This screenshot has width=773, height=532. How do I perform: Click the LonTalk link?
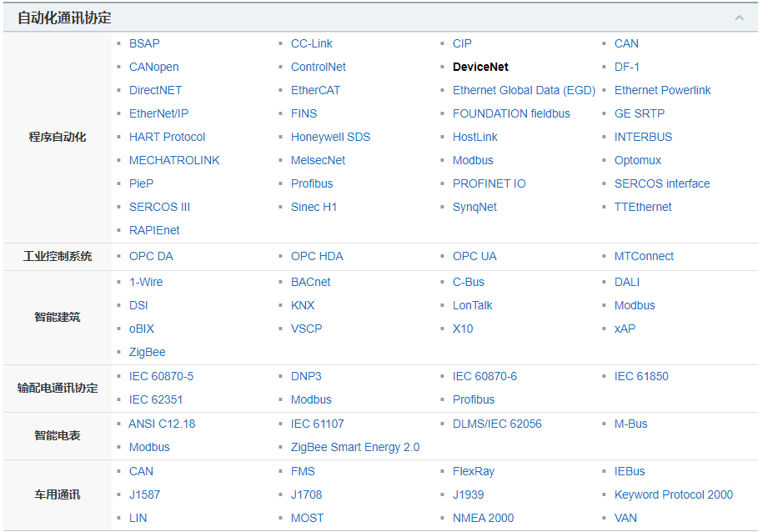click(x=472, y=305)
